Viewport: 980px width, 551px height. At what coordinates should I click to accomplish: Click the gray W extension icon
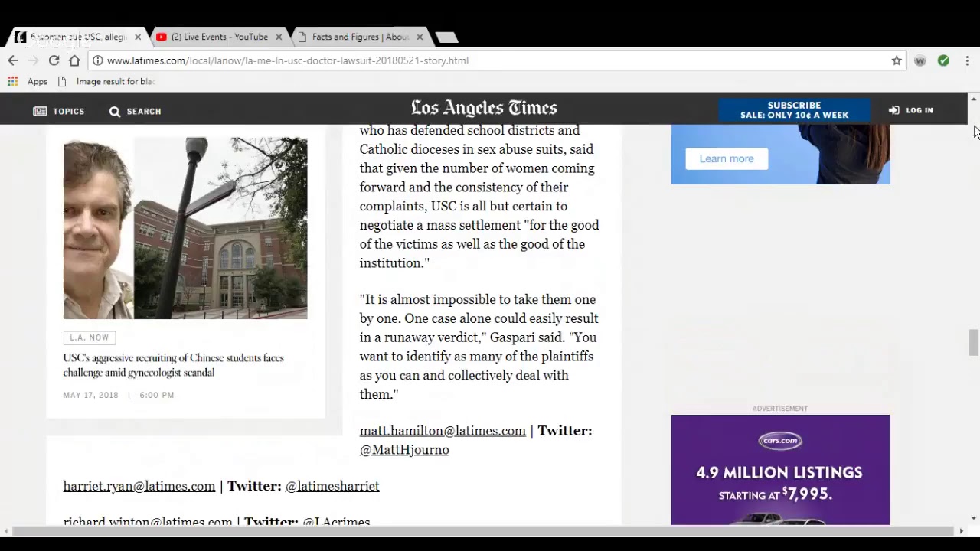pyautogui.click(x=920, y=60)
